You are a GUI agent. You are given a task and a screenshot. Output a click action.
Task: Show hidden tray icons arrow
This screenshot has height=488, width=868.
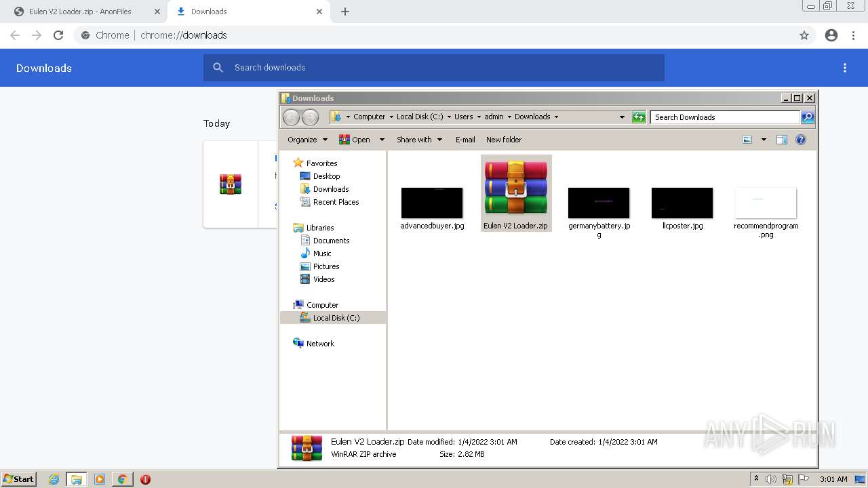(x=756, y=479)
